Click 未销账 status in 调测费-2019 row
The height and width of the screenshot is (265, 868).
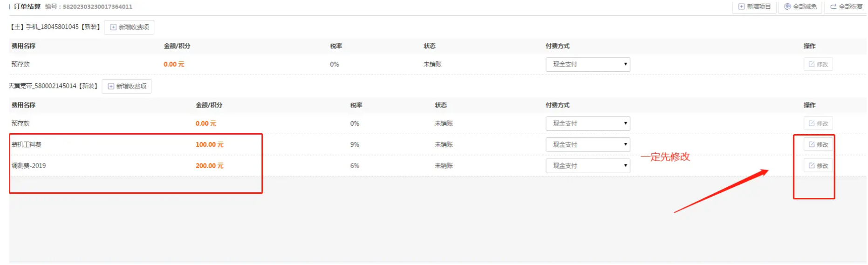pyautogui.click(x=444, y=166)
